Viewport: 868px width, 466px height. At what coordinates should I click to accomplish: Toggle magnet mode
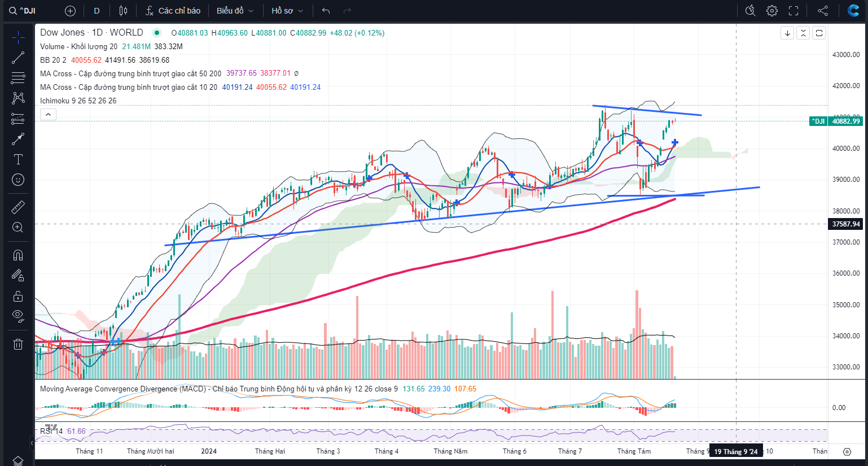coord(18,255)
